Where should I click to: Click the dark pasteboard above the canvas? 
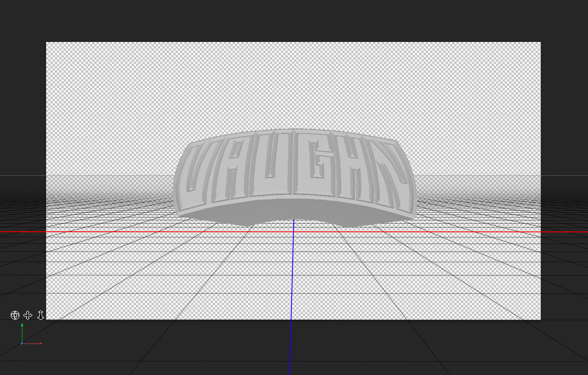[x=293, y=20]
